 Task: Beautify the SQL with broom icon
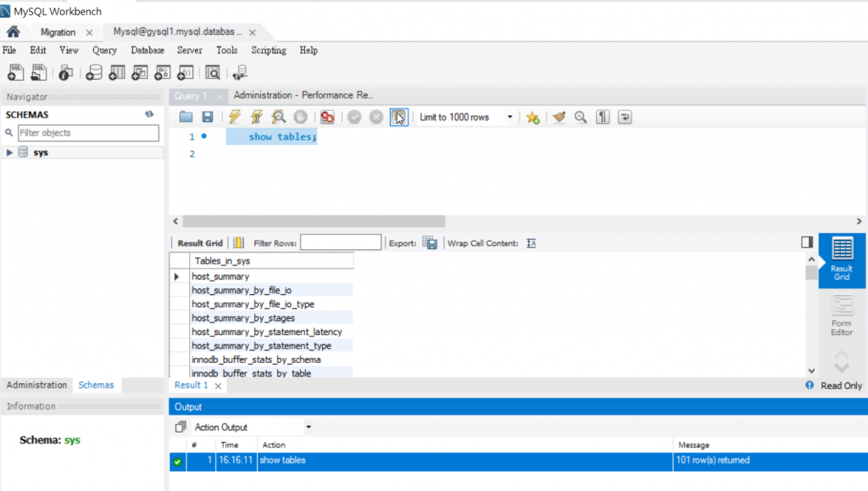(x=559, y=117)
